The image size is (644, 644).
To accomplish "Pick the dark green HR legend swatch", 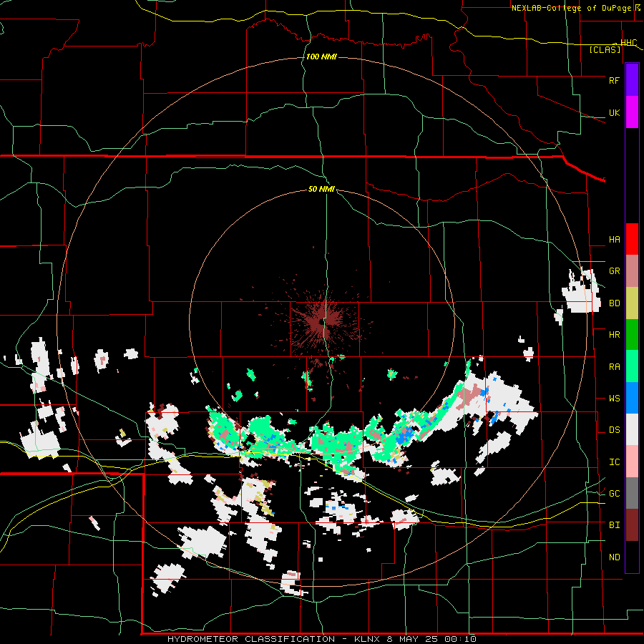I will click(632, 335).
